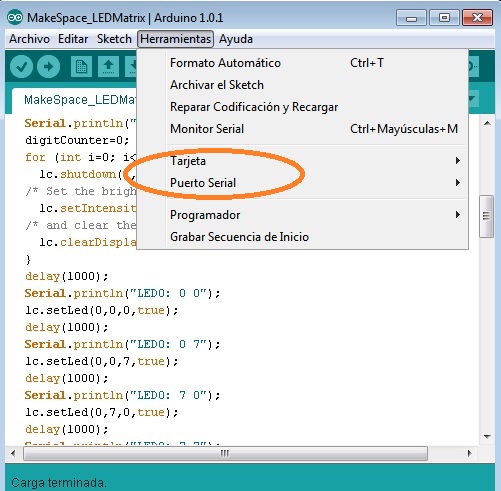Screen dimensions: 501x491
Task: Open the Sketch menu
Action: coord(114,39)
